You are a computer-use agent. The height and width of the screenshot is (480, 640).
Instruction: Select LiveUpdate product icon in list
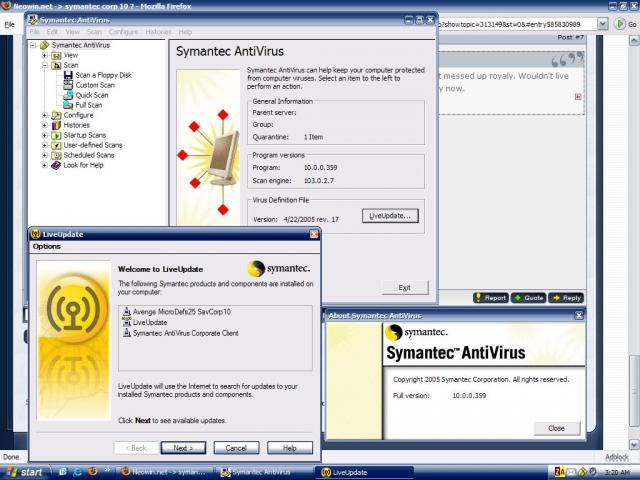(127, 322)
